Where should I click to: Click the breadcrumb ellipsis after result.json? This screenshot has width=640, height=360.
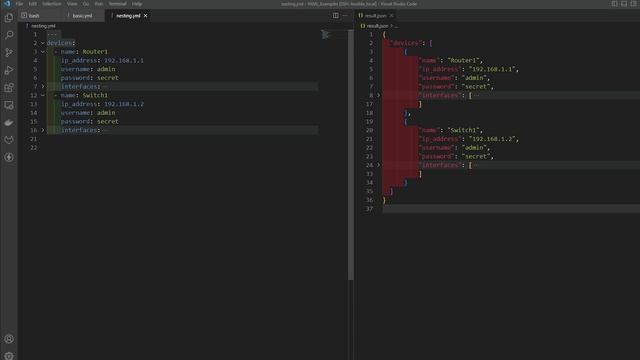coord(396,26)
